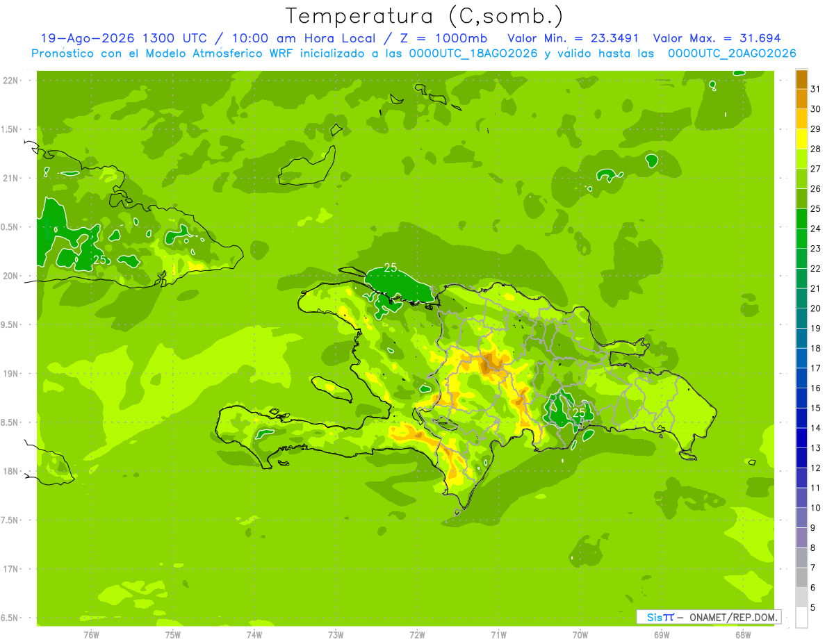This screenshot has height=644, width=834.
Task: Click the legend value "23"
Action: click(x=816, y=249)
